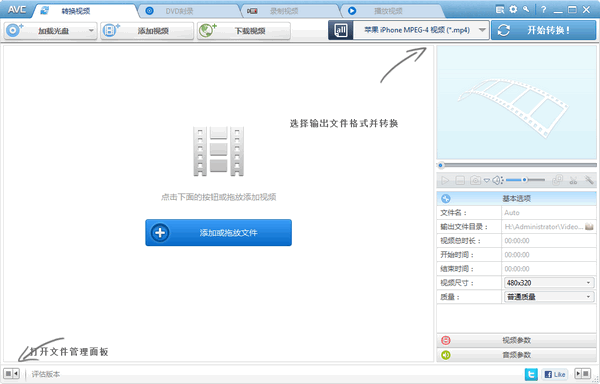Toggle the right panel collapse button

click(583, 373)
